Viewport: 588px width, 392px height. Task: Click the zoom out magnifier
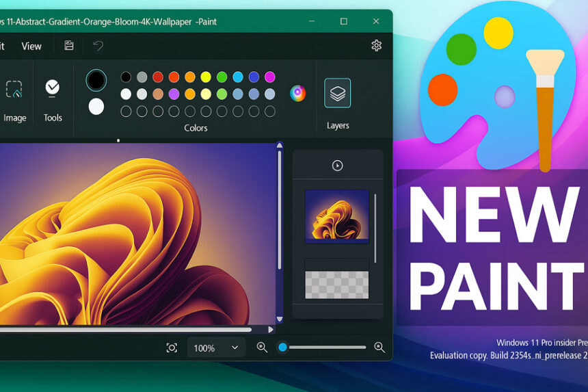262,348
